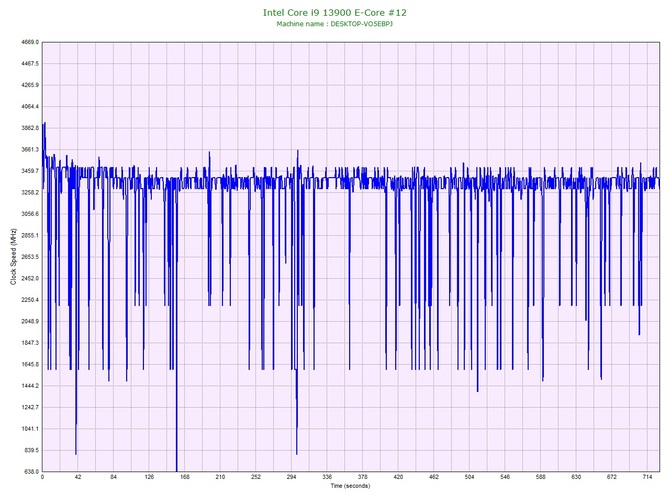Click the y-axis value 4064.4
670x503 pixels.
click(x=30, y=106)
